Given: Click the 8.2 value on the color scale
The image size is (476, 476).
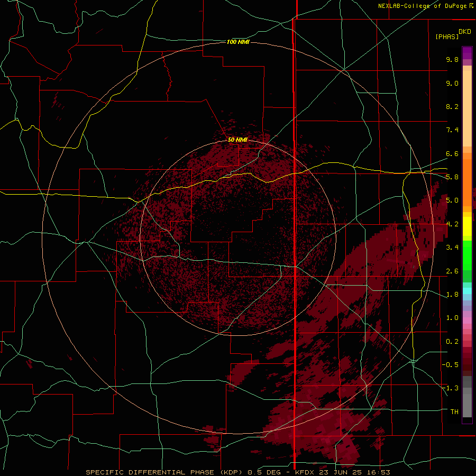Looking at the screenshot, I should (x=452, y=106).
